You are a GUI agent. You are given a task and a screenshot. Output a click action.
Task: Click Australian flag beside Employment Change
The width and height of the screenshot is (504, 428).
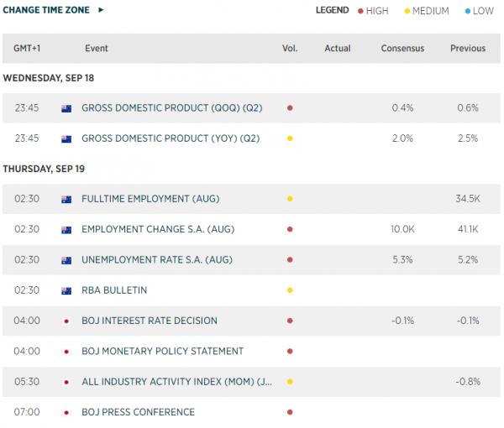coord(66,230)
